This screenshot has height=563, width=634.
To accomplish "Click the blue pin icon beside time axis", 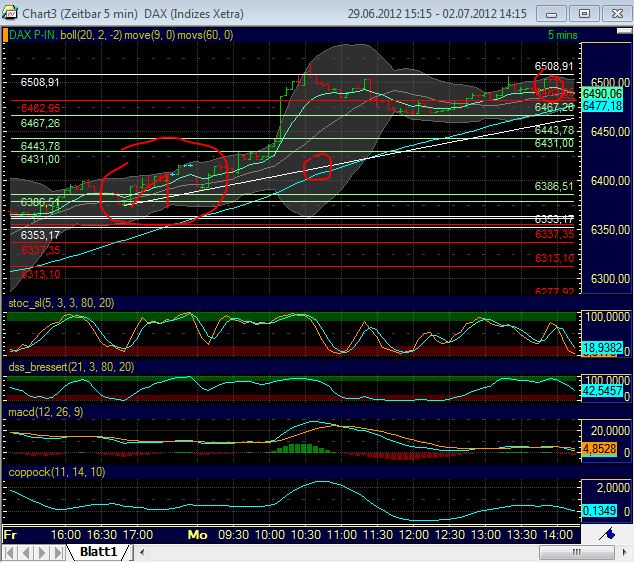I will click(607, 534).
